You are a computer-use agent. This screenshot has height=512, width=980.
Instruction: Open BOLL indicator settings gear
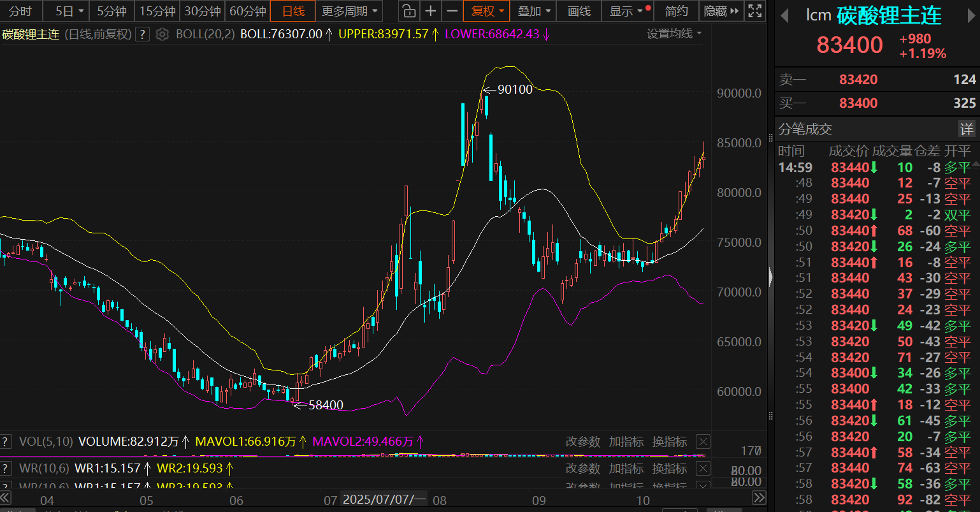[x=162, y=34]
